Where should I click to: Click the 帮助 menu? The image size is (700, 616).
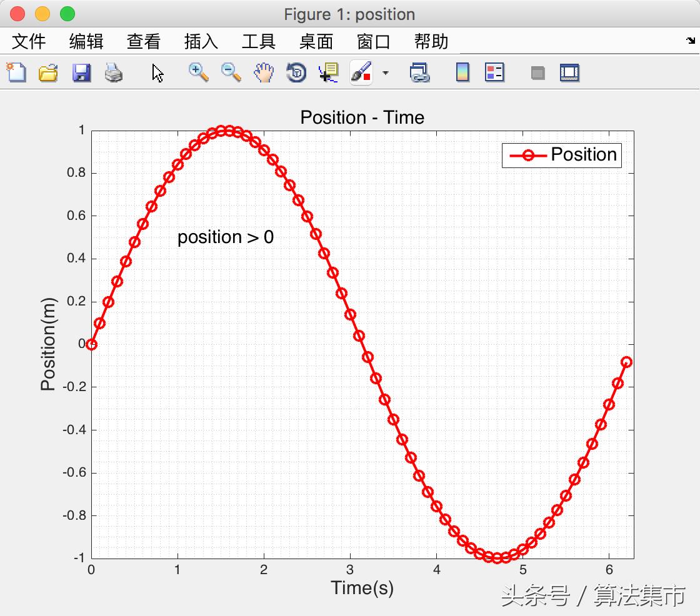pyautogui.click(x=431, y=42)
